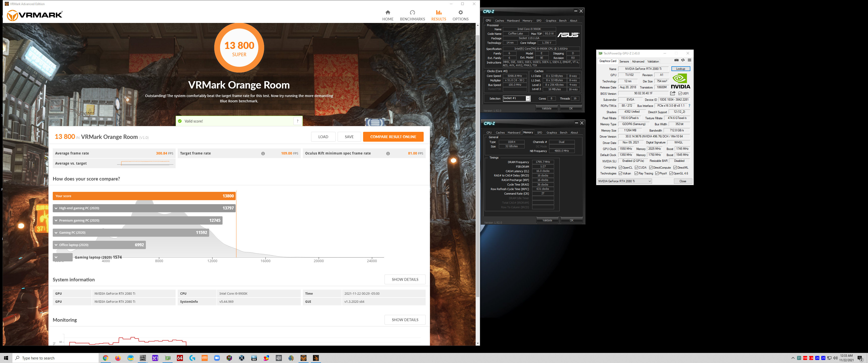
Task: Open the Zoom app from the taskbar
Action: 217,358
